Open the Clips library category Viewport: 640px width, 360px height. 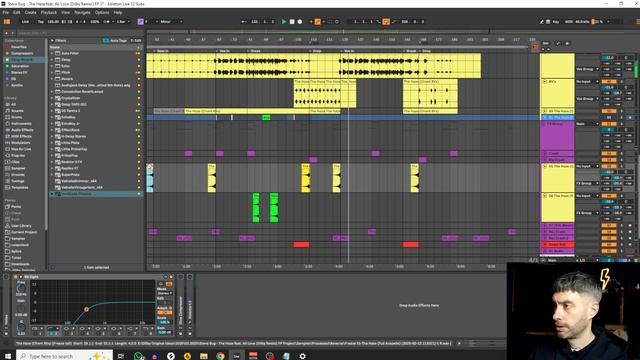tap(16, 162)
